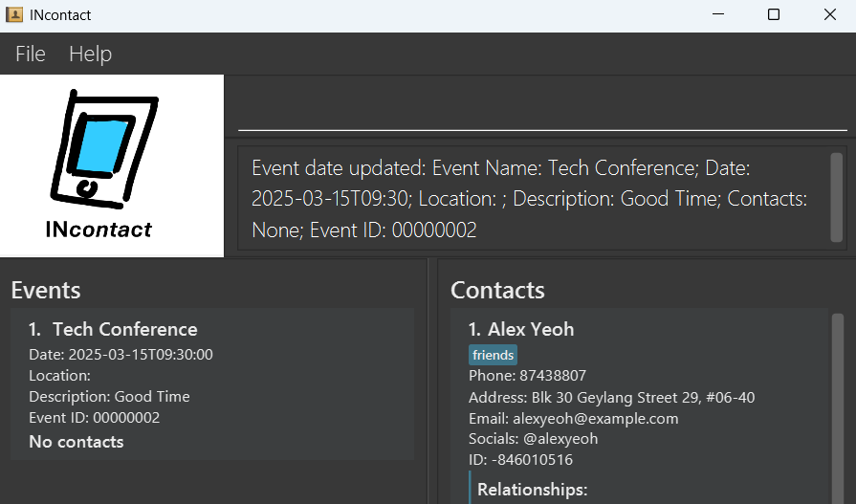Click the Email alexyeoh@example.com line

573,419
